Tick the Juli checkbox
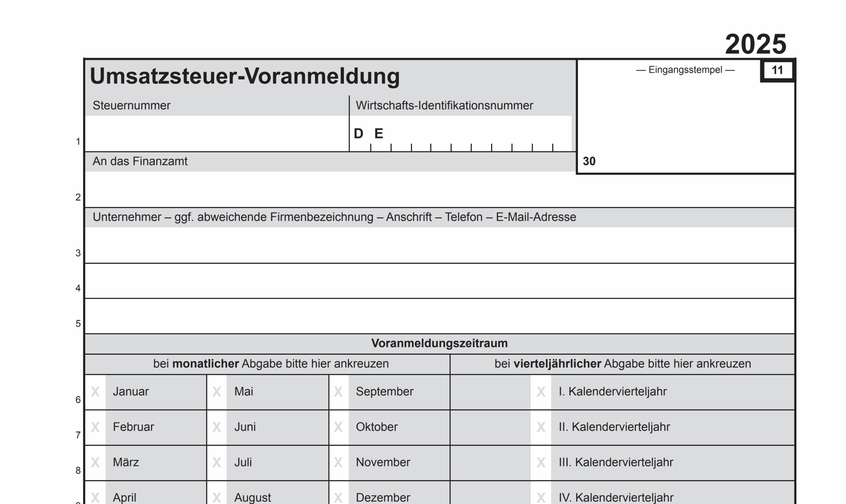Screen dimensions: 846x504 [x=217, y=463]
